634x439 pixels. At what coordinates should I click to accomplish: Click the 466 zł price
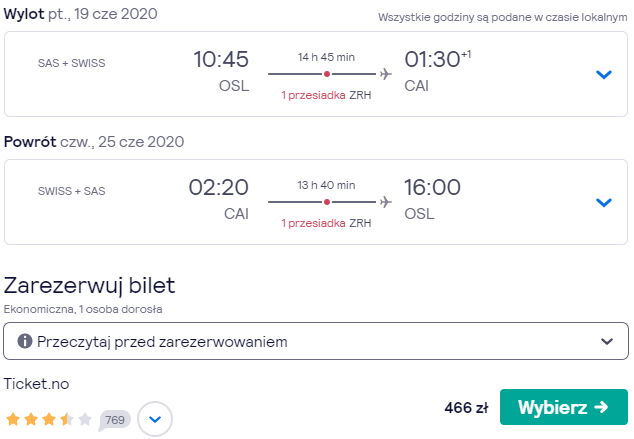pos(466,407)
